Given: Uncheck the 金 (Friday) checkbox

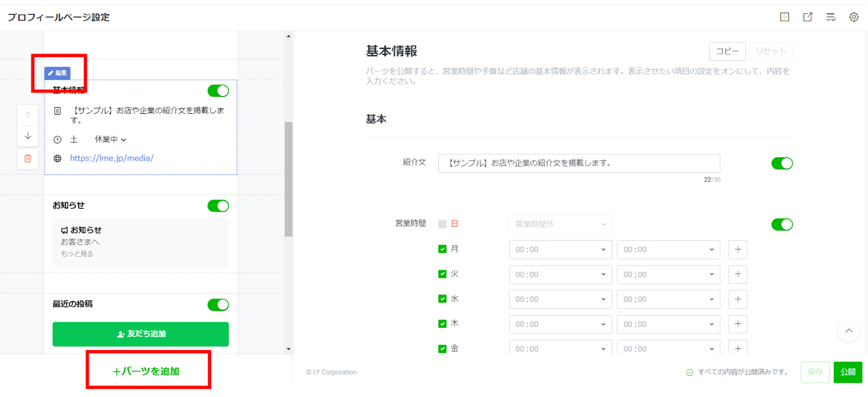Looking at the screenshot, I should coord(442,349).
